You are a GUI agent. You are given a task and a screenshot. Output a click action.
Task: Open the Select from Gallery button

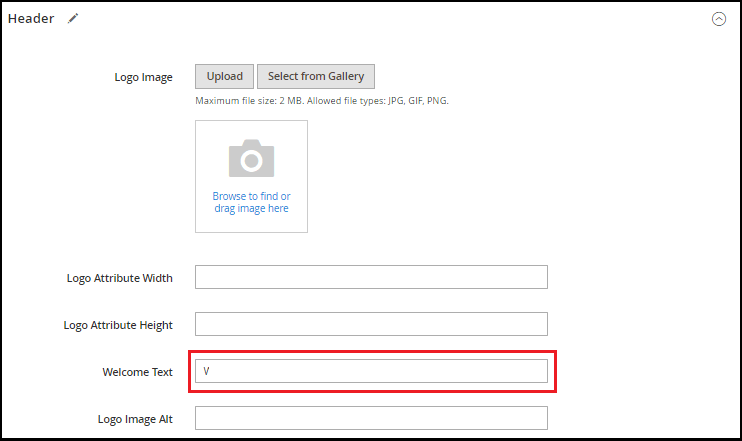point(316,77)
